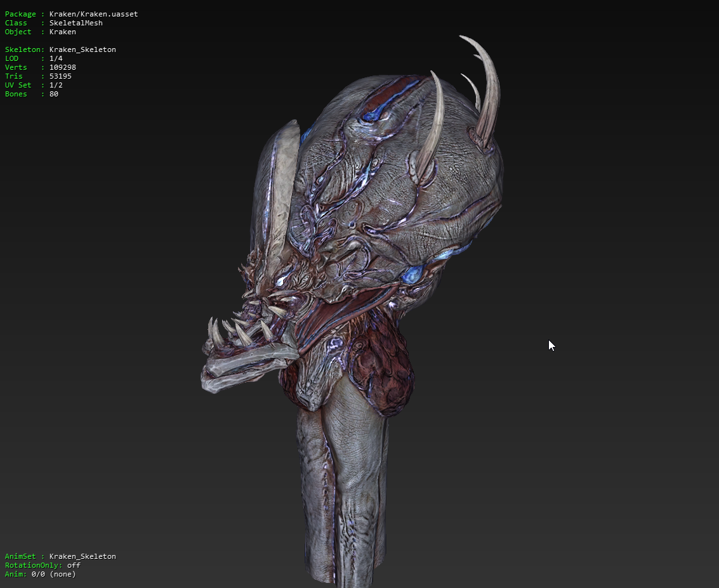719x588 pixels.
Task: Select the SkeletalMesh class value
Action: [x=76, y=23]
